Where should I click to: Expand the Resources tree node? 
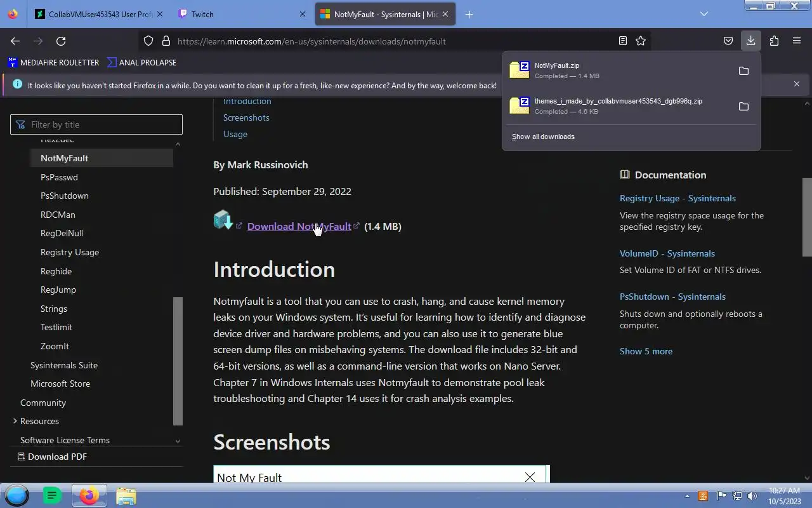pyautogui.click(x=15, y=421)
